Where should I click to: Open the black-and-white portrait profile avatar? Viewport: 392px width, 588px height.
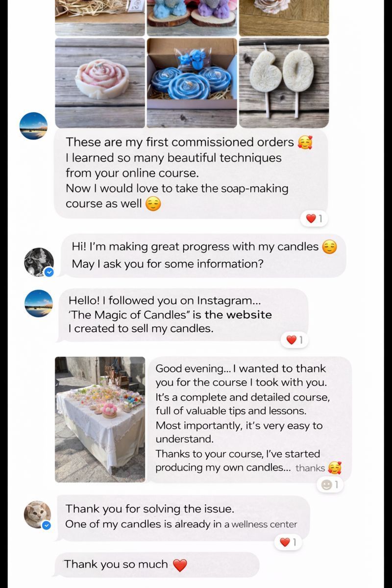coord(39,262)
